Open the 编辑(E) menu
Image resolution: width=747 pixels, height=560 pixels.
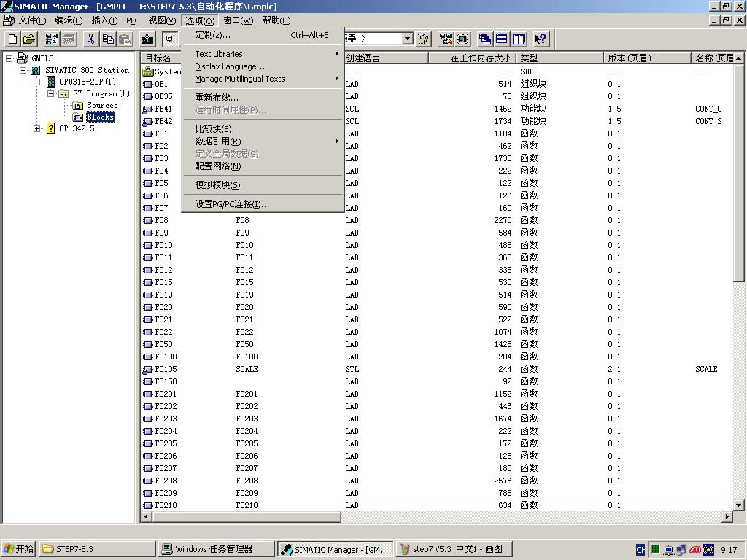[x=69, y=20]
